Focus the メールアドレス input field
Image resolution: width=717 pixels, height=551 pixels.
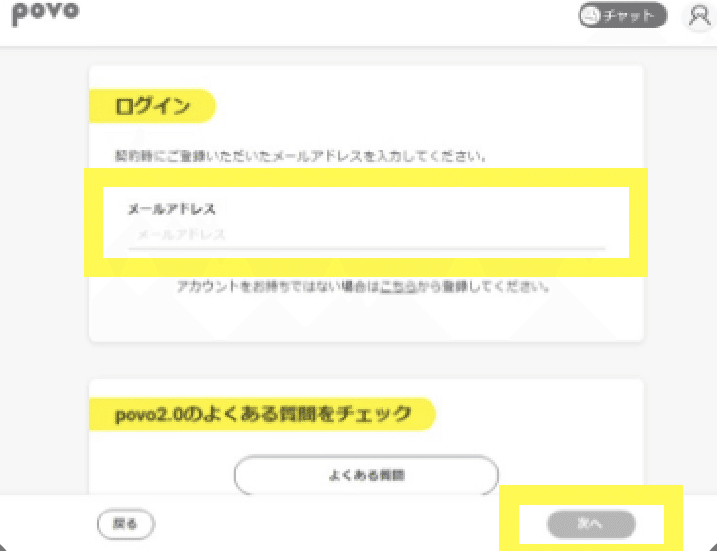click(366, 235)
